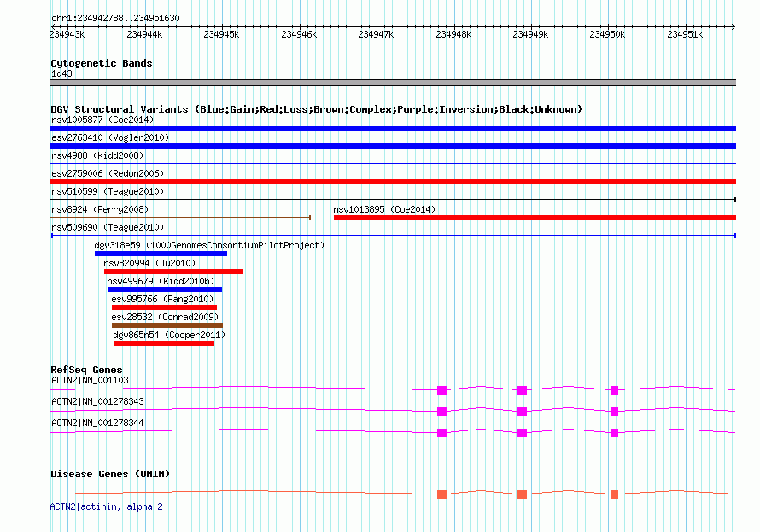Click the nsv1005877 (Coe2014) label
The width and height of the screenshot is (760, 532).
pyautogui.click(x=102, y=120)
